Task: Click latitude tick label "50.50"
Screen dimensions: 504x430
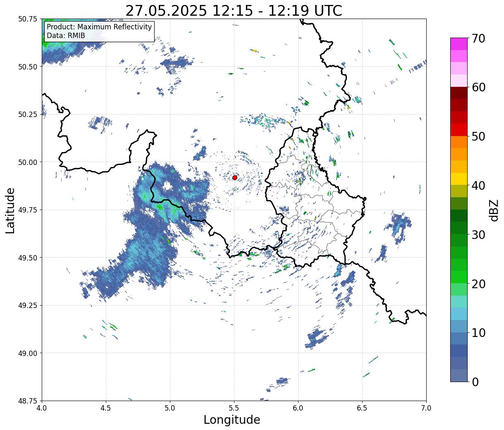Action: 28,67
